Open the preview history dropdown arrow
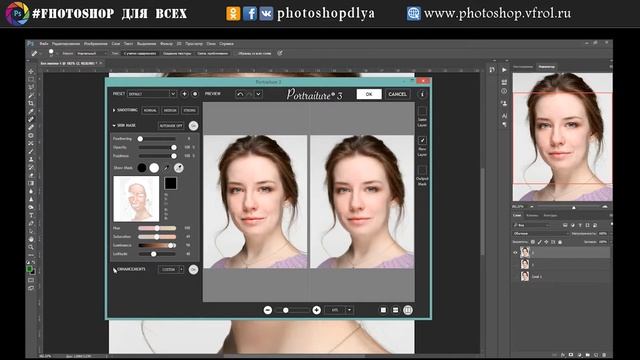 tap(258, 94)
